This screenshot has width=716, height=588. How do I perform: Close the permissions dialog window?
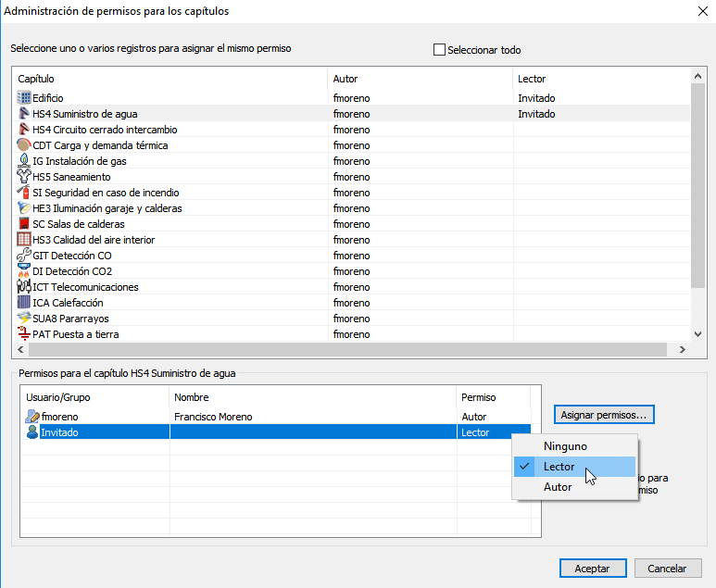pyautogui.click(x=703, y=11)
